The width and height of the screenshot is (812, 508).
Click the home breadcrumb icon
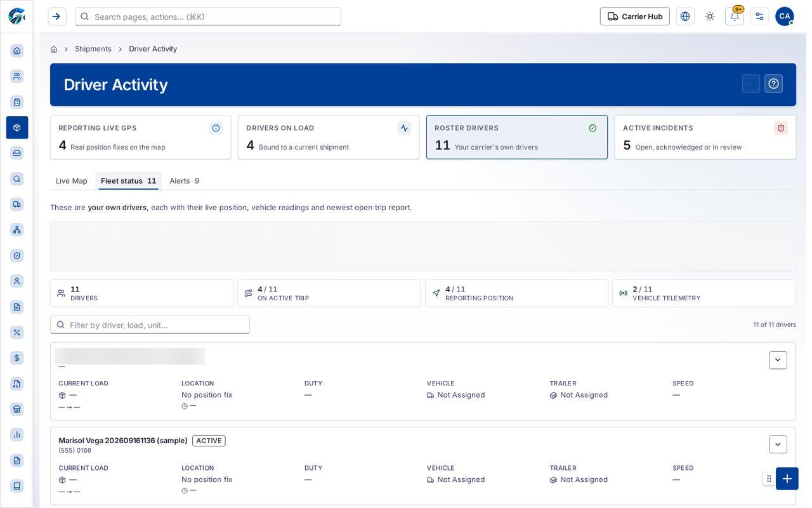coord(54,49)
